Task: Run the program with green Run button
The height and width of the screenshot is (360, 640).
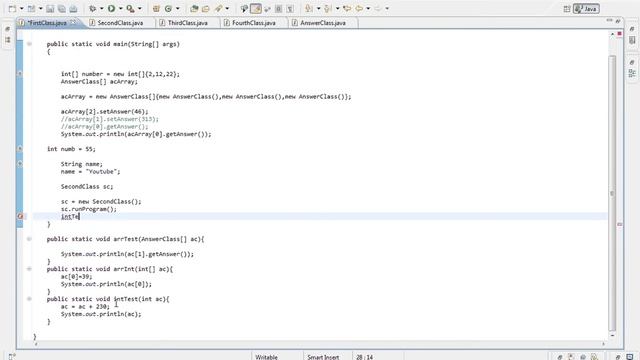Action: (x=111, y=9)
